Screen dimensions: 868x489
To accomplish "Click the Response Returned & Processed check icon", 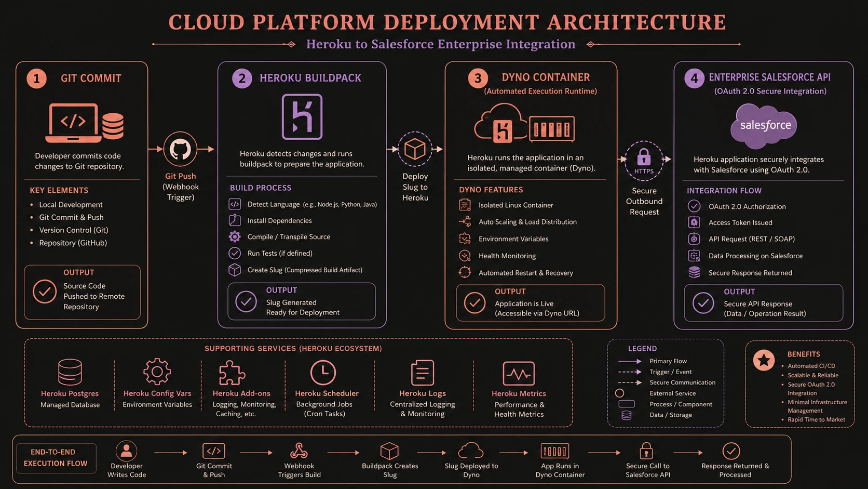I will pos(731,451).
